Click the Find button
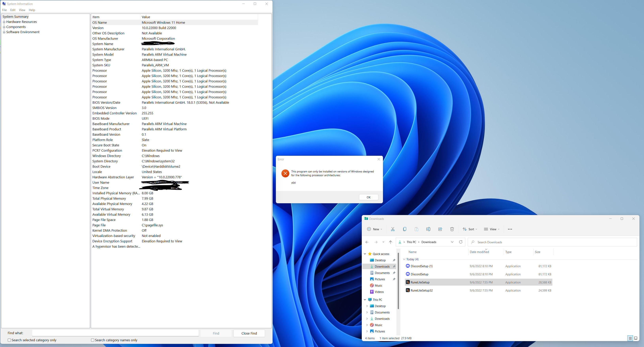The image size is (644, 347). 216,333
